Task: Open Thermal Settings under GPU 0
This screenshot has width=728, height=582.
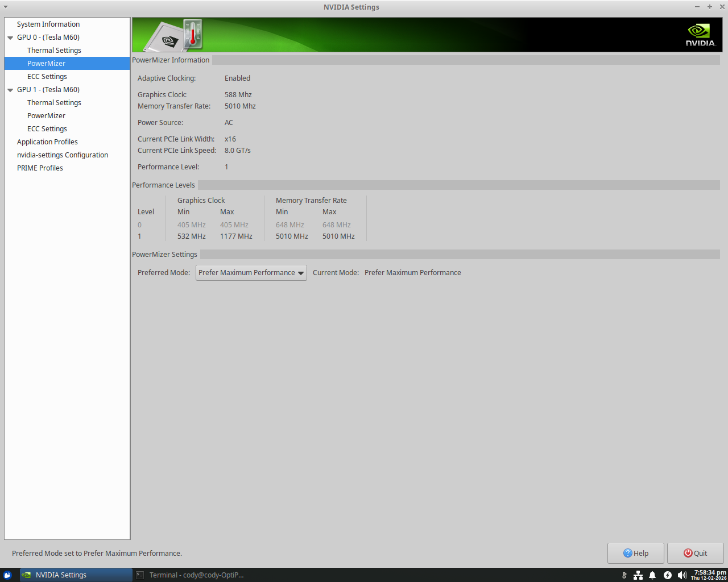Action: tap(54, 51)
